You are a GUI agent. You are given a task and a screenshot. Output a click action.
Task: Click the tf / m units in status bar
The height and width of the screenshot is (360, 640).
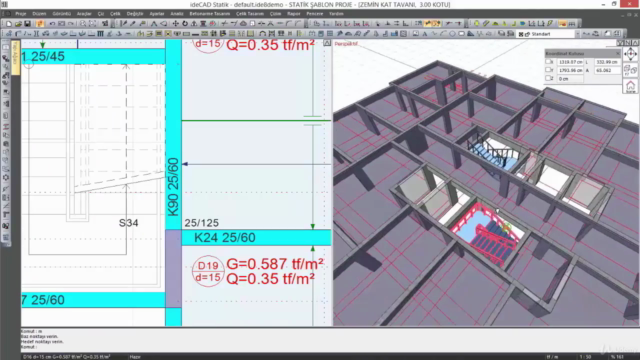552,357
